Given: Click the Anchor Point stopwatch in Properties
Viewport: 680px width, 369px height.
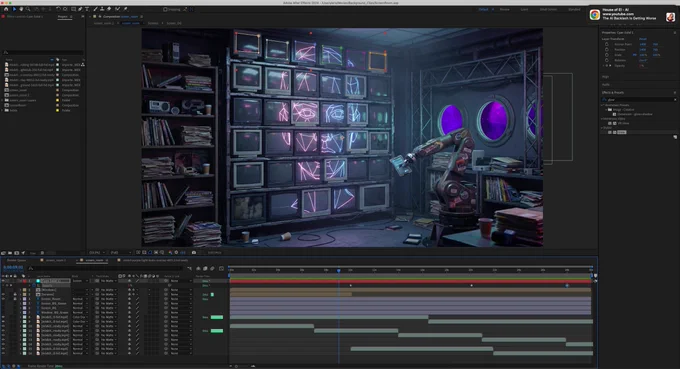Looking at the screenshot, I should coord(607,44).
